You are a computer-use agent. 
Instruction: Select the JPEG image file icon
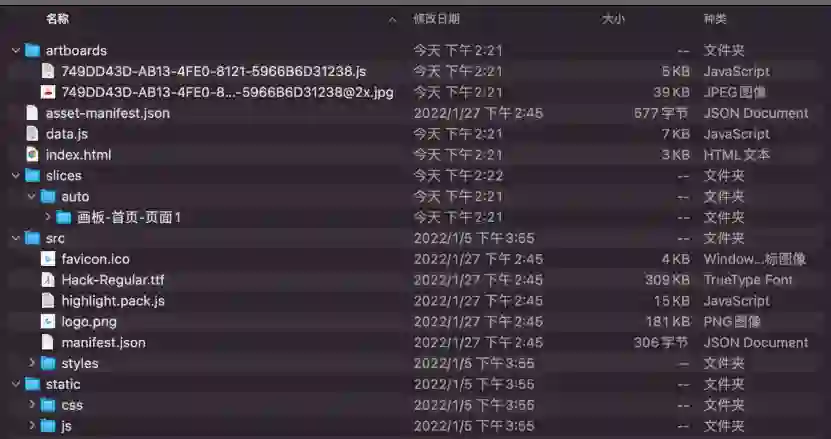click(48, 92)
